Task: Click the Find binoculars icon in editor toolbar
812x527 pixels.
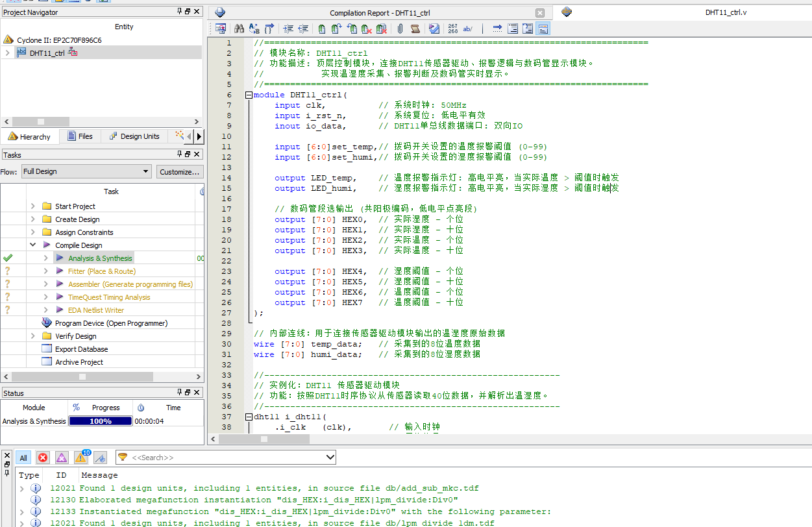Action: pos(239,29)
